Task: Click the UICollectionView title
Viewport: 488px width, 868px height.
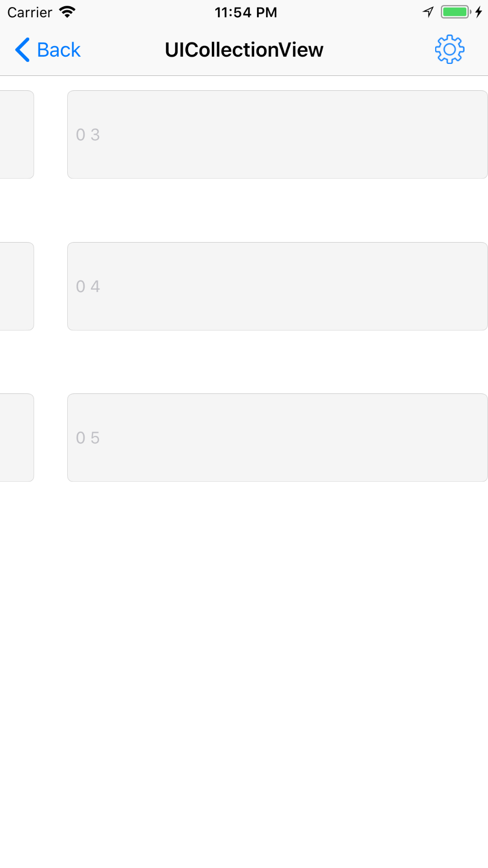Action: tap(244, 49)
